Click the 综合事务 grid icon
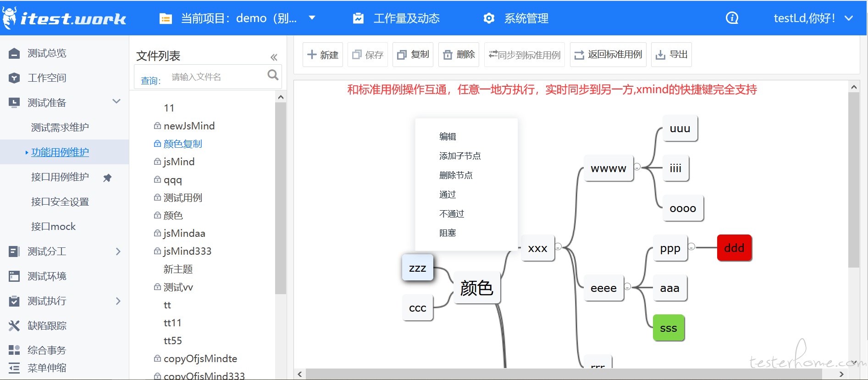The width and height of the screenshot is (868, 380). [14, 350]
